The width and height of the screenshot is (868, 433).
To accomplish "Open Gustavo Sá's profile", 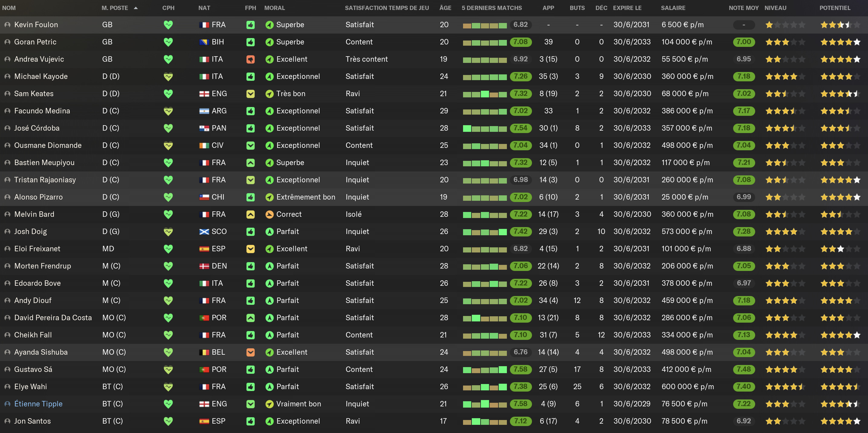I will (33, 369).
